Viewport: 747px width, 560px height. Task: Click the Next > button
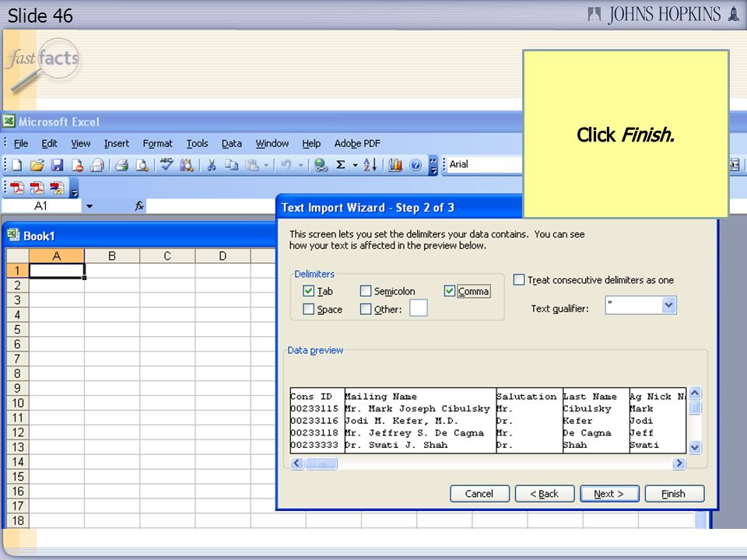609,494
